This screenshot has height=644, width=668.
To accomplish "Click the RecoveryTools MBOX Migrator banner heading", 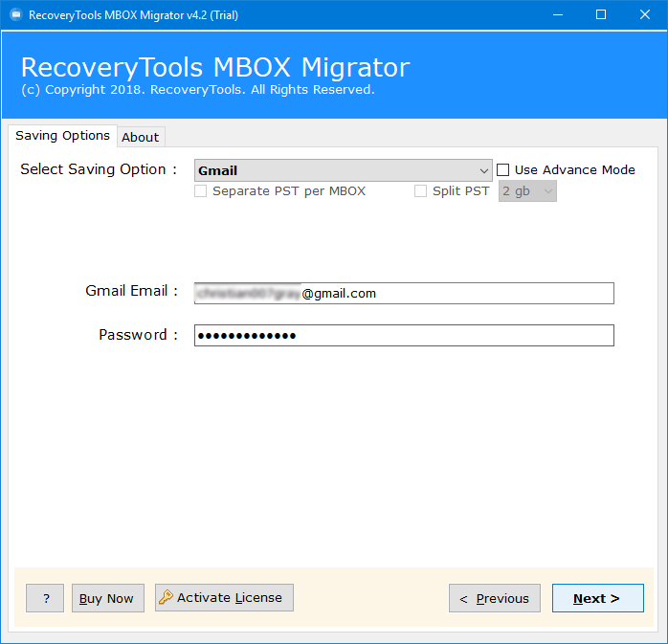I will pos(215,67).
